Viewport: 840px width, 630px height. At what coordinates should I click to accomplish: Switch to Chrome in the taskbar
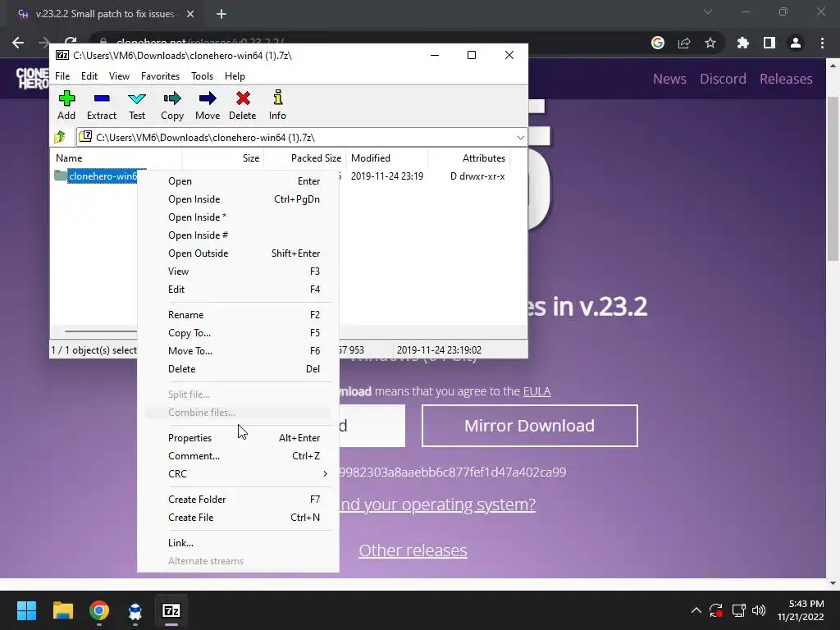(99, 610)
